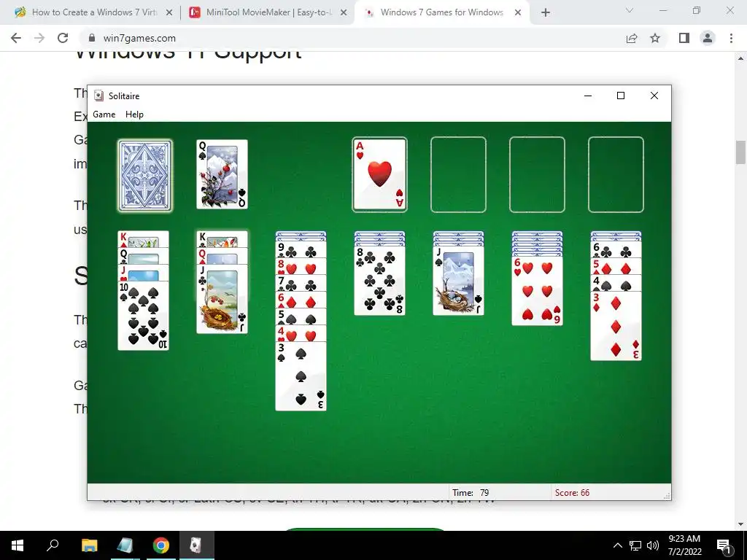The height and width of the screenshot is (560, 747).
Task: Click the Solitaire title bar app icon
Action: [x=98, y=96]
